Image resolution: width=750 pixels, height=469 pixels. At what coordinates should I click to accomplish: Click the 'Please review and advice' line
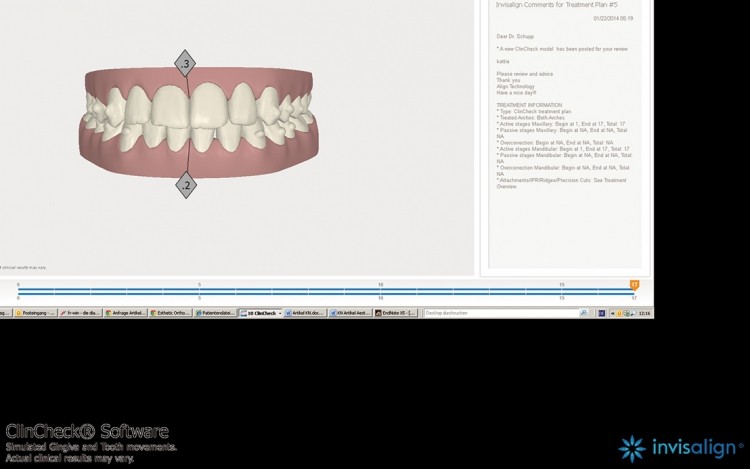pyautogui.click(x=525, y=74)
